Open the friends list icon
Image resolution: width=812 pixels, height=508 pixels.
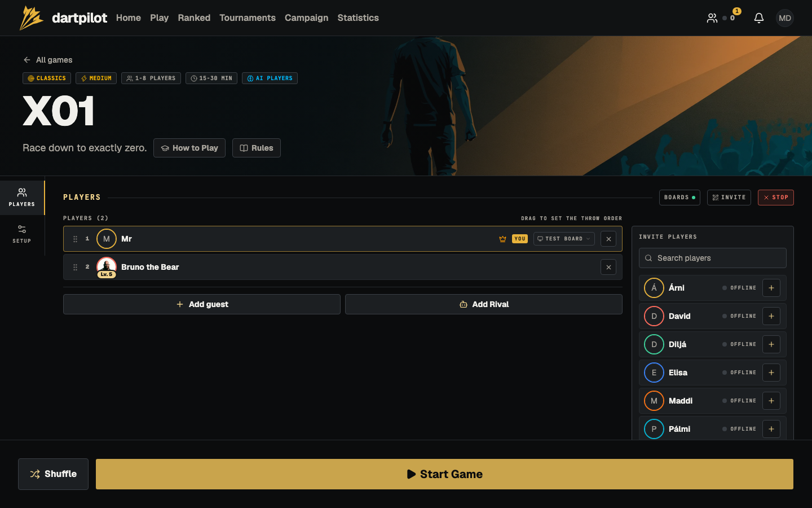click(x=712, y=18)
